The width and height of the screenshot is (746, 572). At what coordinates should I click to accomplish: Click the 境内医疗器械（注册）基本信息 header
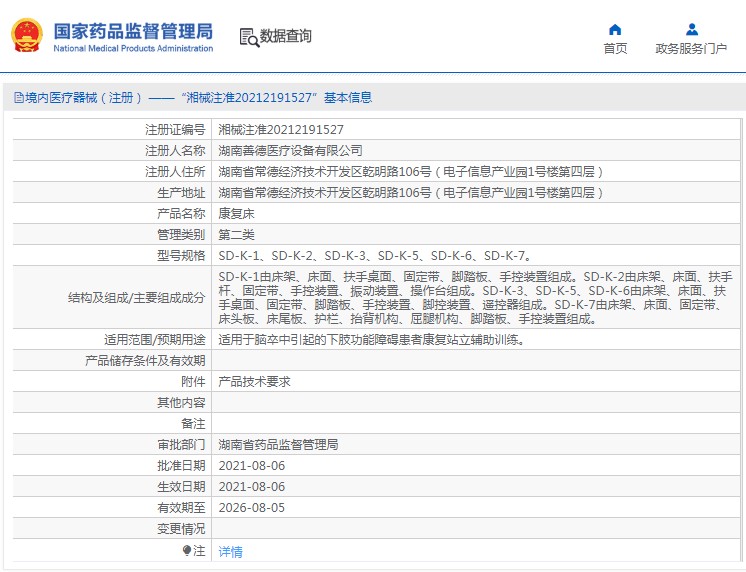[193, 98]
